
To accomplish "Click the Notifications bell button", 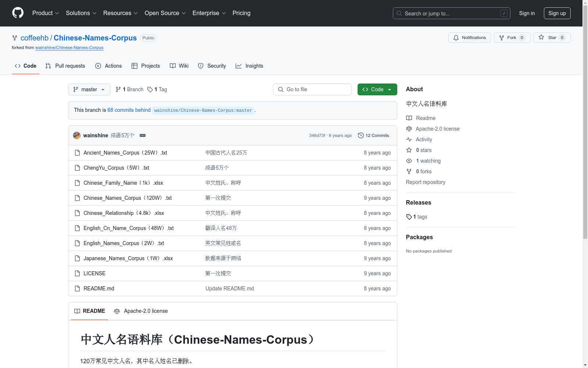I will click(x=469, y=38).
